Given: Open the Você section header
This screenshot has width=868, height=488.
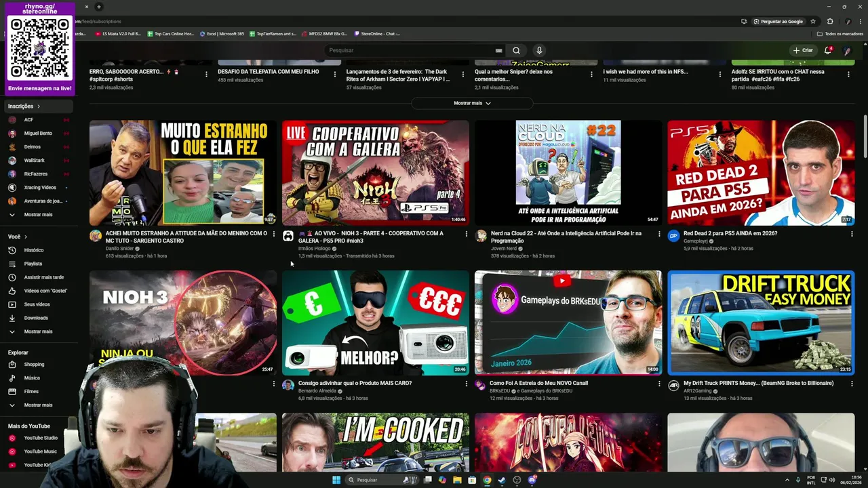Looking at the screenshot, I should point(18,237).
